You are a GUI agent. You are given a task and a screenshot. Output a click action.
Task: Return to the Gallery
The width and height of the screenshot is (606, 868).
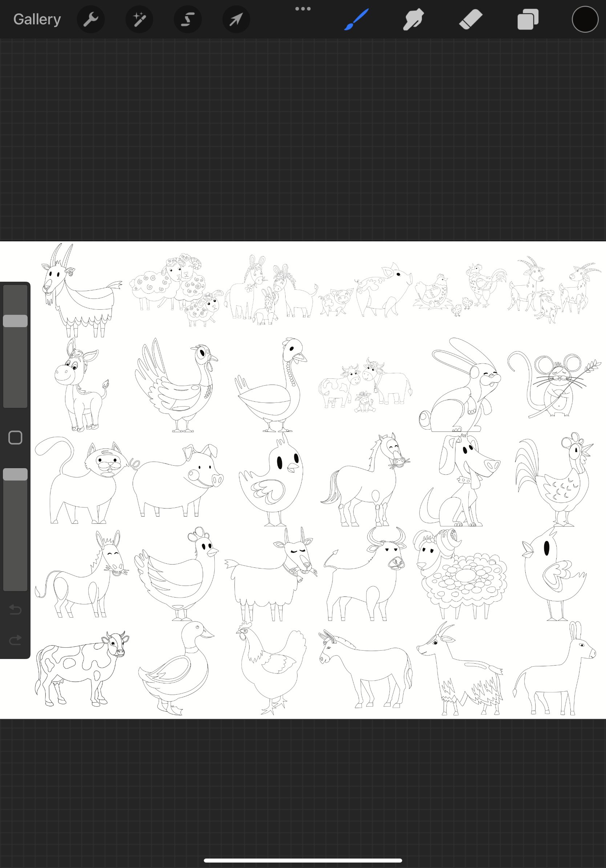coord(36,19)
